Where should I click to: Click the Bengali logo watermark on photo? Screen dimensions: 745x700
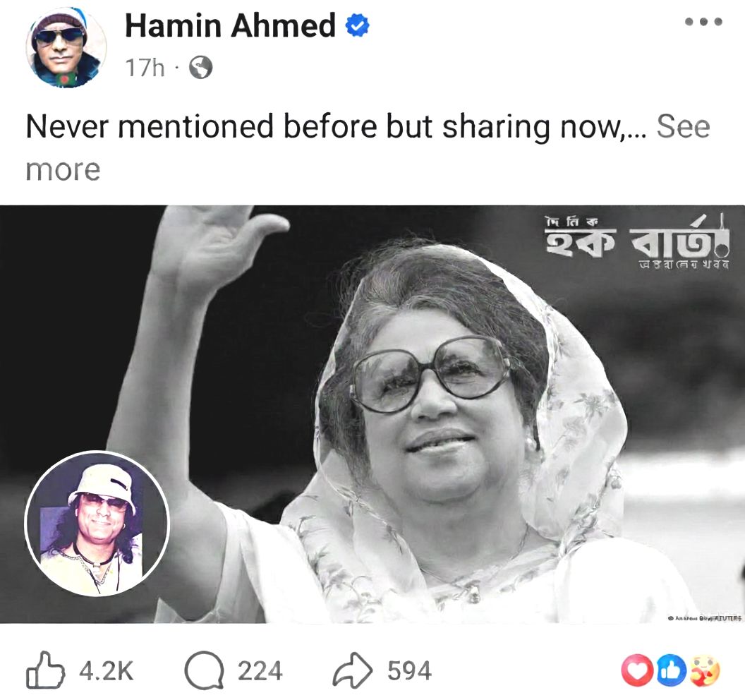tap(636, 242)
